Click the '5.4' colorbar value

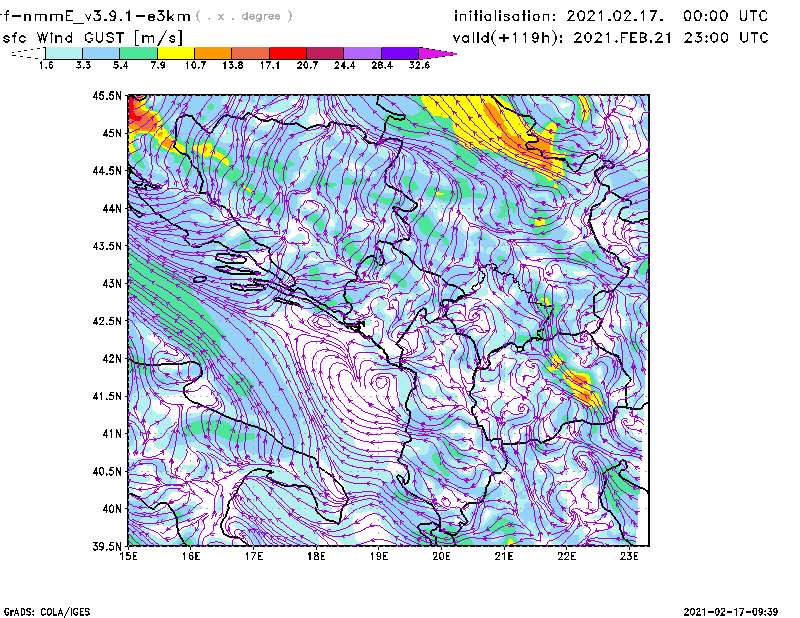pyautogui.click(x=120, y=65)
